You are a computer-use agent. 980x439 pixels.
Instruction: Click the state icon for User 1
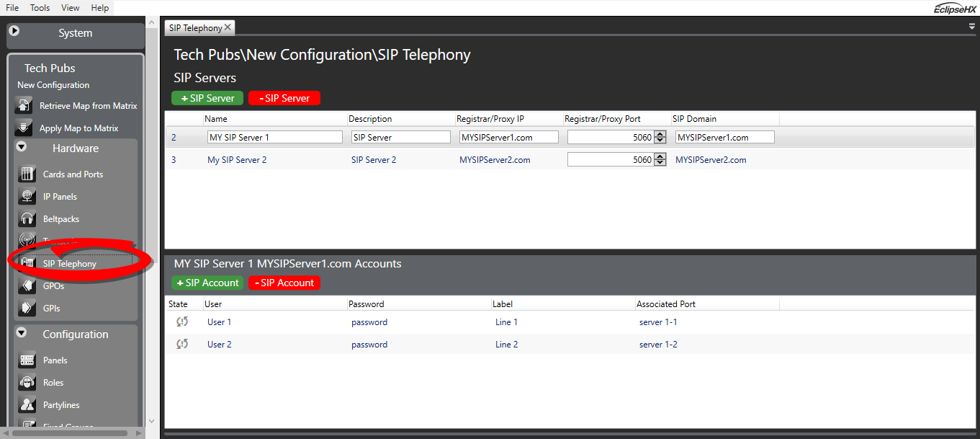point(182,322)
